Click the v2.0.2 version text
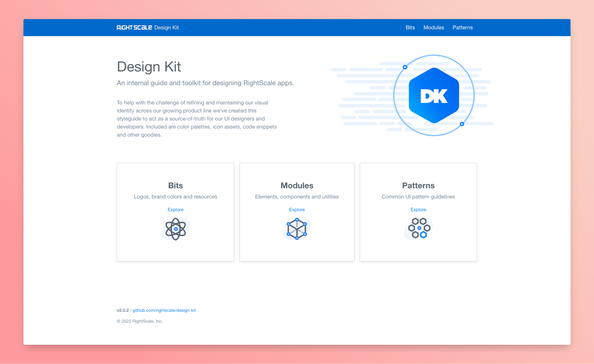Viewport: 594px width, 364px height. coord(123,310)
